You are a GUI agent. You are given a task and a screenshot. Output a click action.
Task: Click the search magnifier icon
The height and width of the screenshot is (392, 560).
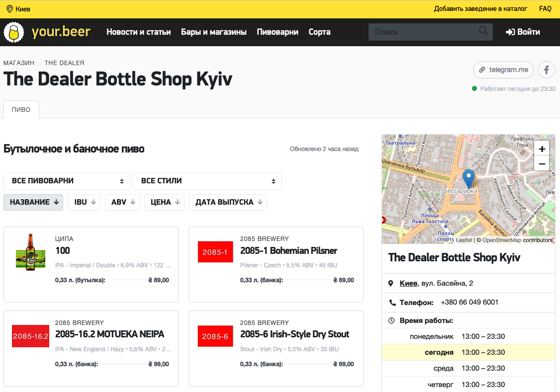483,31
